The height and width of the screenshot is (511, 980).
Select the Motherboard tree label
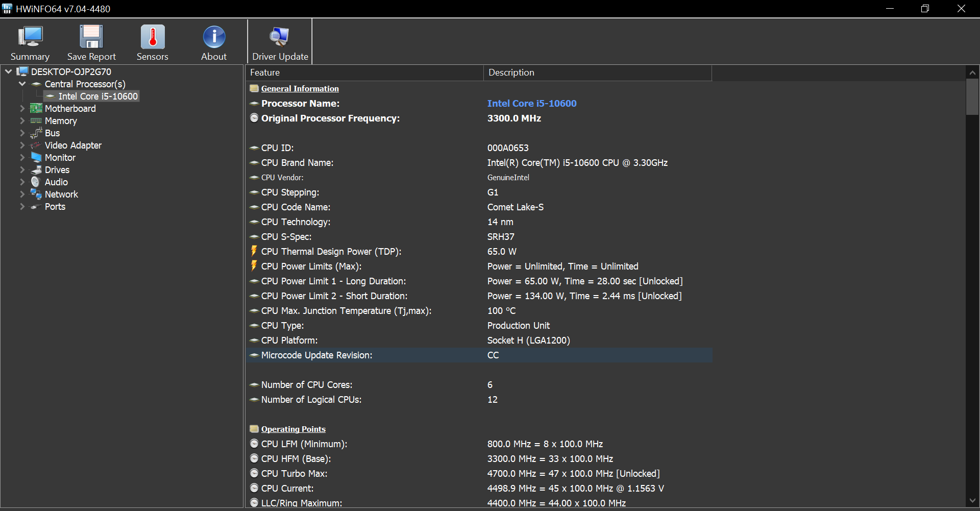[70, 109]
